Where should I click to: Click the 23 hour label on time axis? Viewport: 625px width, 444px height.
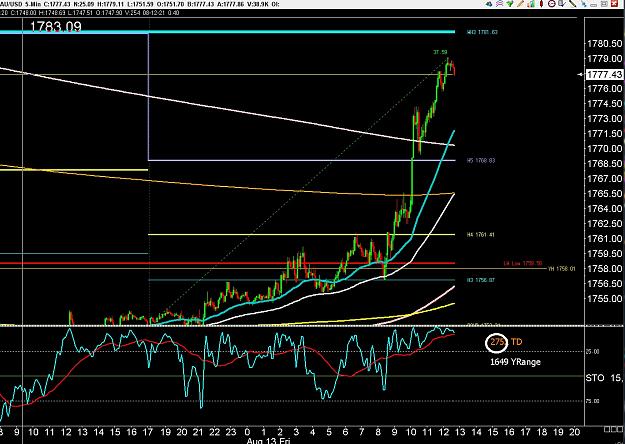[x=231, y=432]
